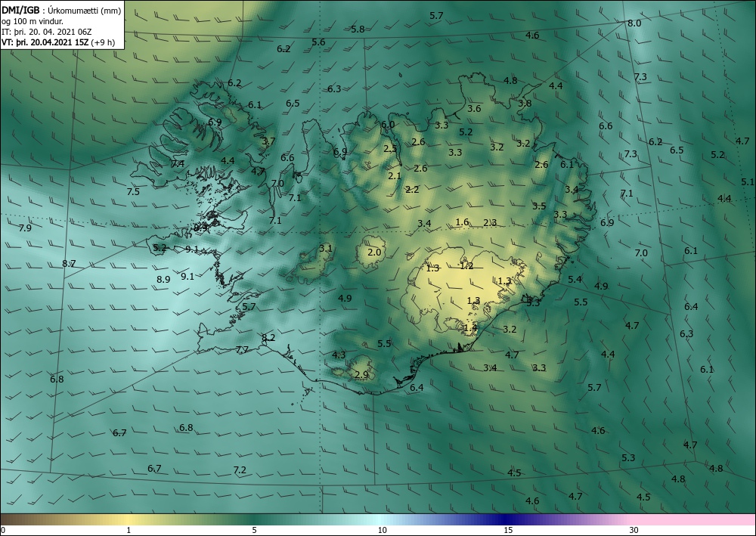Click the map value "5.1"
Image resolution: width=756 pixels, height=536 pixels.
tap(748, 181)
